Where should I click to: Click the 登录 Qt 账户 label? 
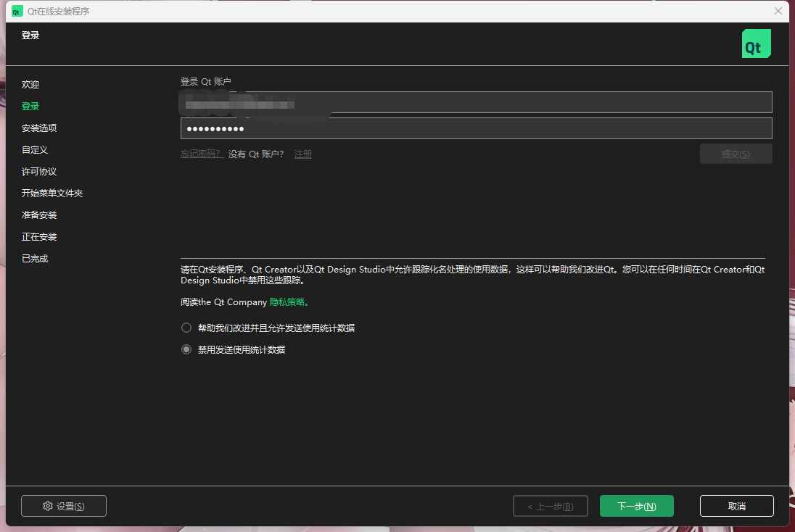pos(206,82)
